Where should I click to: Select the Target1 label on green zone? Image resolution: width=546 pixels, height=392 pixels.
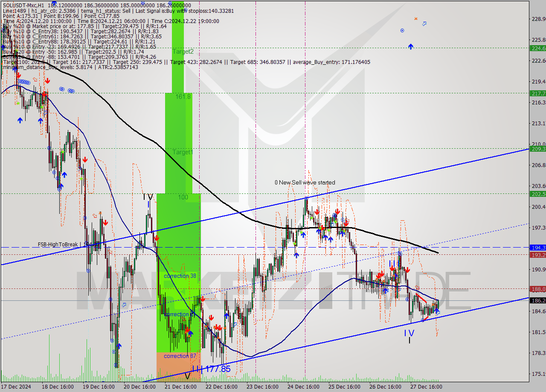pyautogui.click(x=183, y=152)
